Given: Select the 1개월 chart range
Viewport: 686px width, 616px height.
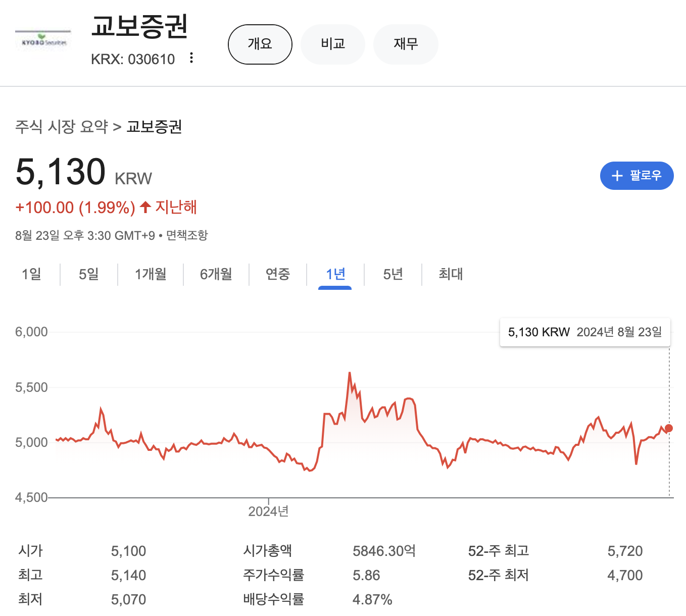Looking at the screenshot, I should pos(151,274).
